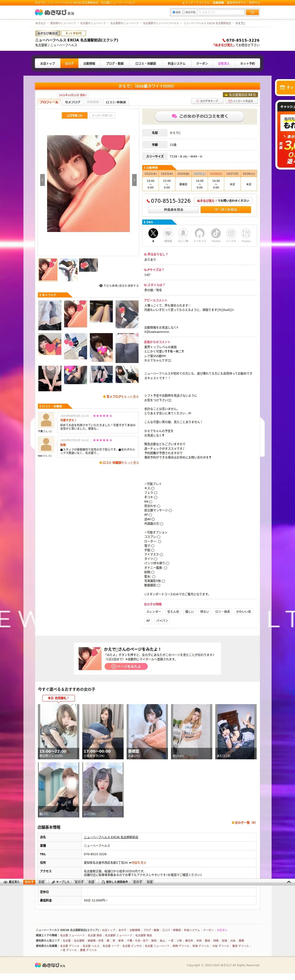295x980 pixels.
Task: Open the 質問箱 SNS icon
Action: pos(168,233)
